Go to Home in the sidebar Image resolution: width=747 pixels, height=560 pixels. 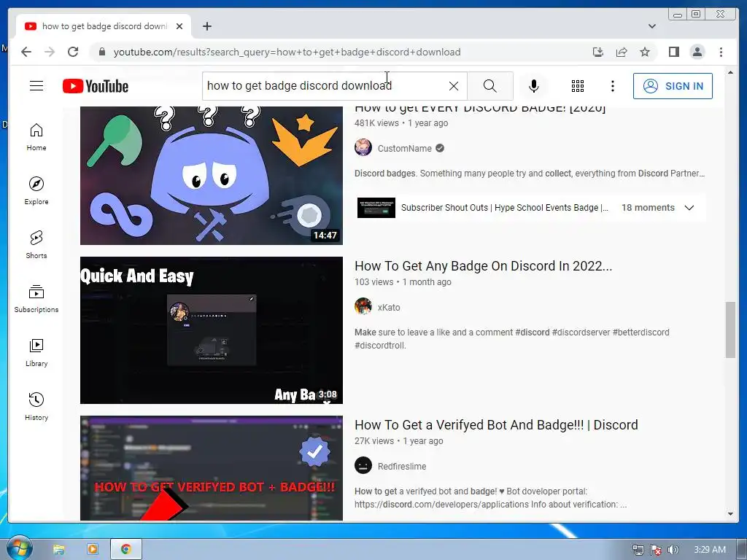click(x=36, y=137)
